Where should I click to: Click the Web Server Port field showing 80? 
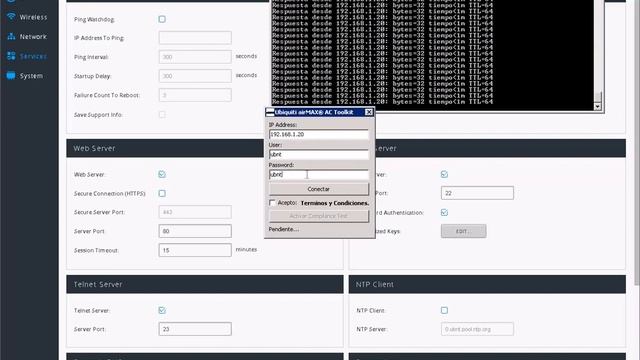[x=195, y=231]
